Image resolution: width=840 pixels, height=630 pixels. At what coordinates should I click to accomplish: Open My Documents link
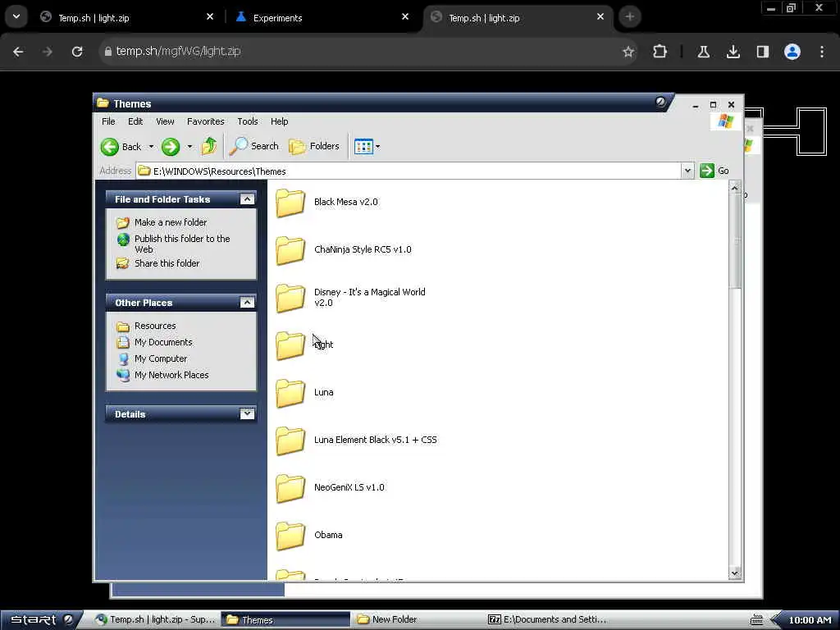coord(163,342)
